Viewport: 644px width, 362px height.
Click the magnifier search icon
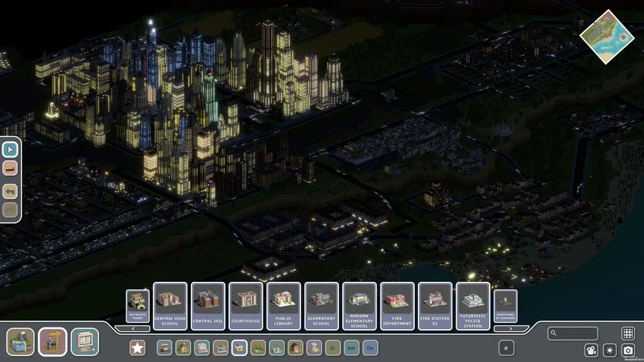553,333
